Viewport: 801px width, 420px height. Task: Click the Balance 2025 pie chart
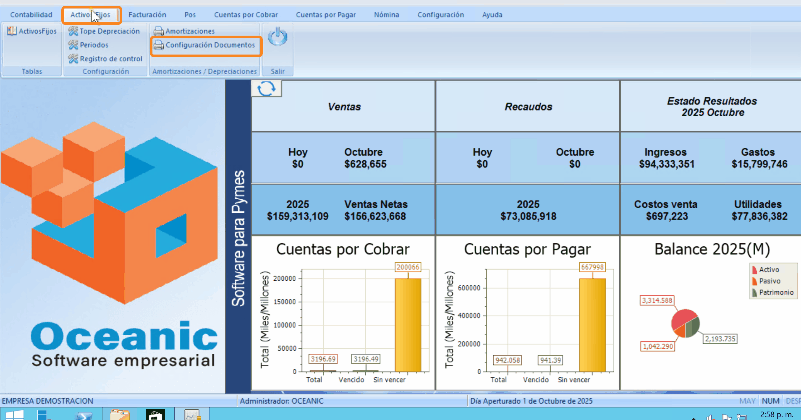(x=684, y=325)
